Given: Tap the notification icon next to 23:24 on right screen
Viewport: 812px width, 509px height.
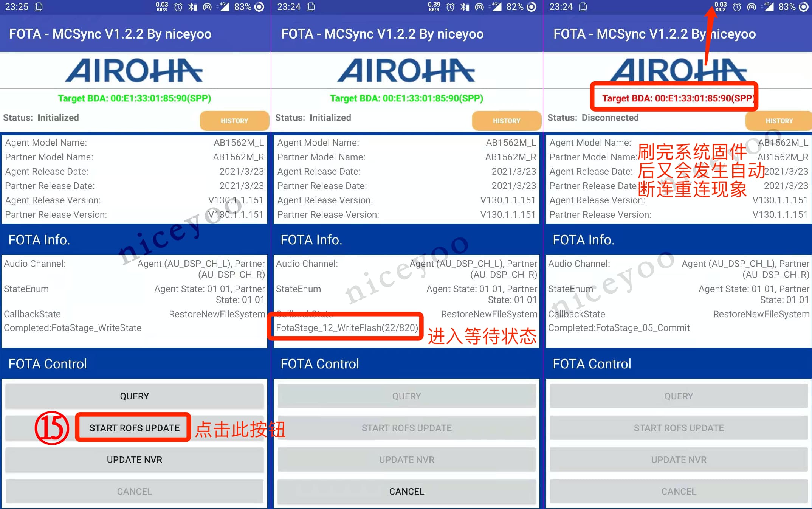Looking at the screenshot, I should click(x=583, y=7).
